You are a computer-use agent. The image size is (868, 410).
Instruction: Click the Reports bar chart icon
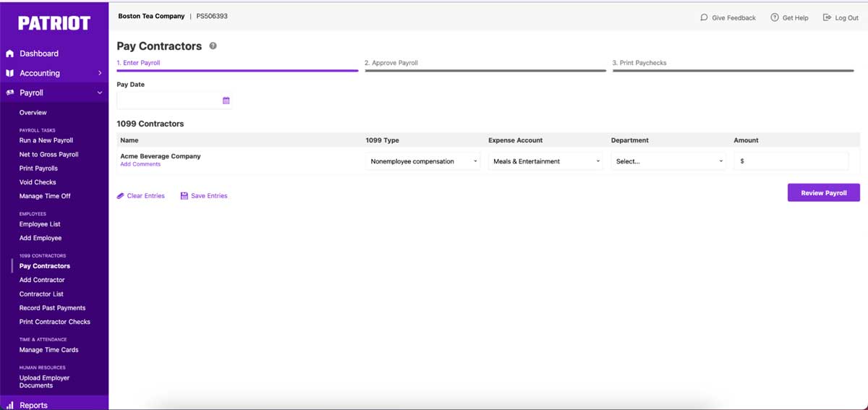pyautogui.click(x=10, y=406)
